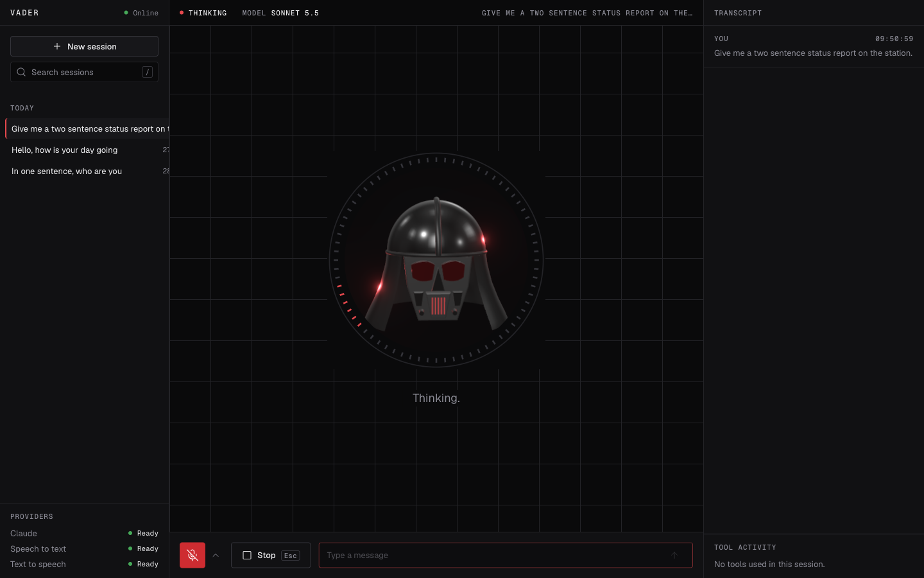Click the Text to speech provider row
Image resolution: width=924 pixels, height=578 pixels.
(84, 564)
